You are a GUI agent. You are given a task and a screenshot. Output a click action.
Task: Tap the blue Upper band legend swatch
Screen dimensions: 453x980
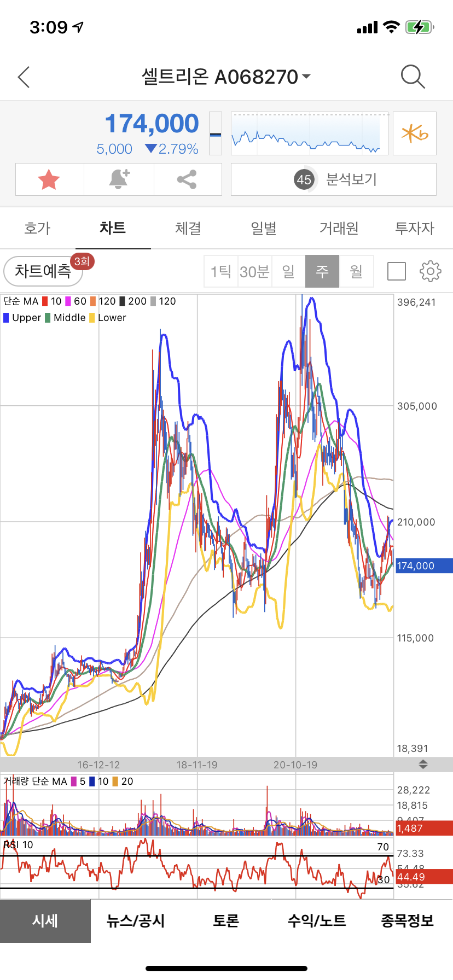tap(6, 318)
